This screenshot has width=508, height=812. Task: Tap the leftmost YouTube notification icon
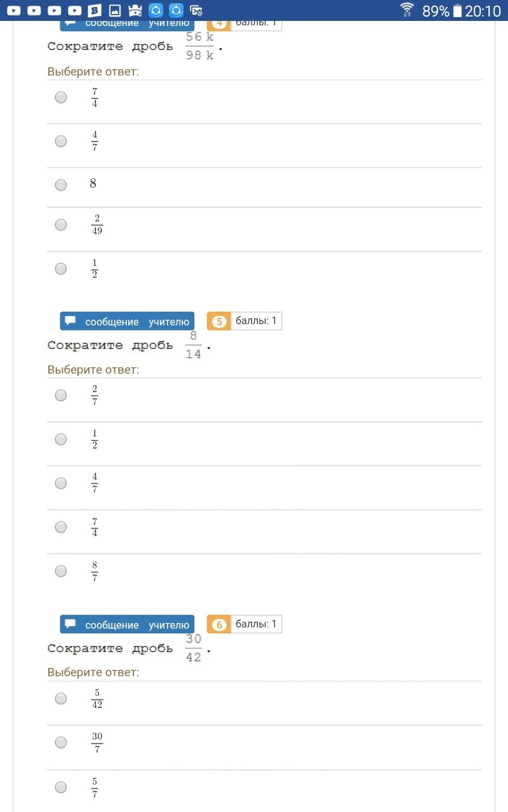click(x=14, y=10)
